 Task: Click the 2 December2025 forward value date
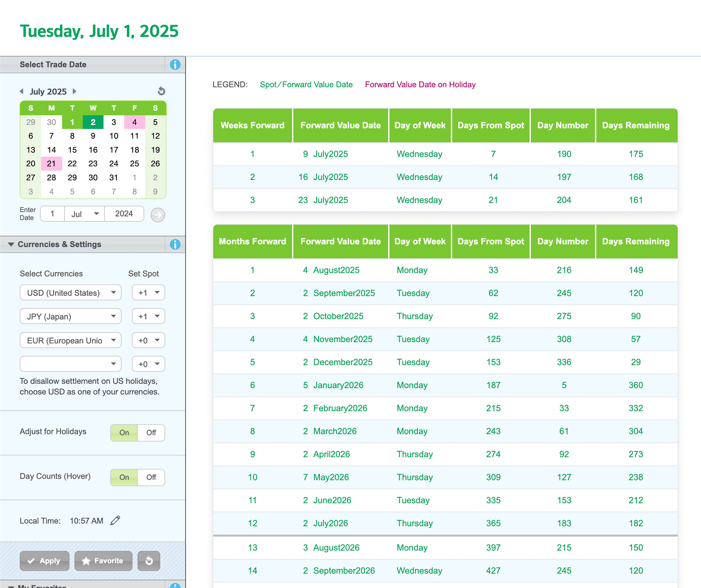coord(337,362)
